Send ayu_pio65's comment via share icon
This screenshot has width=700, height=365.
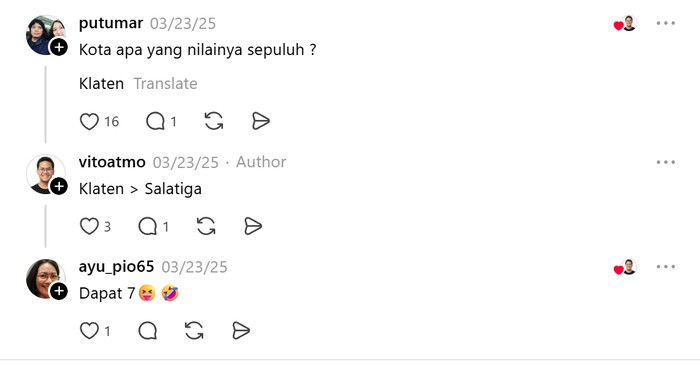coord(241,331)
